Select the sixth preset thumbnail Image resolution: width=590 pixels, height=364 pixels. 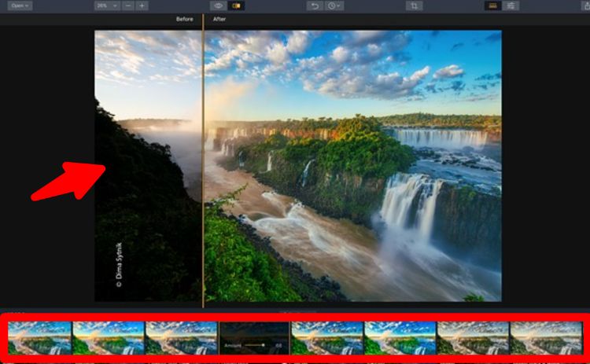(x=400, y=338)
